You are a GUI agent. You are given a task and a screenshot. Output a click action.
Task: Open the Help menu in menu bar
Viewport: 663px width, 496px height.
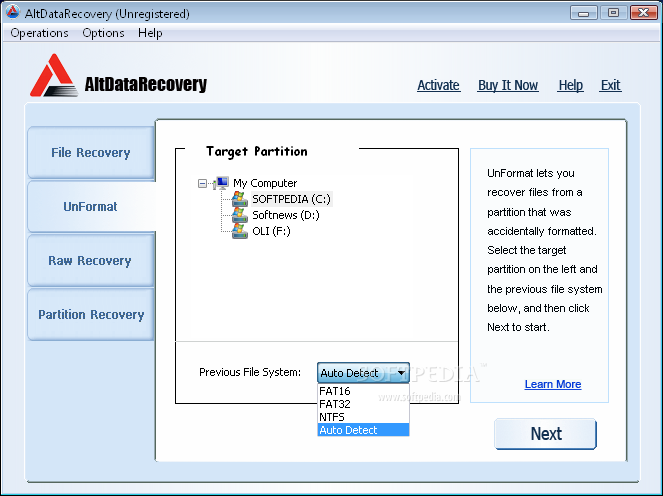[150, 33]
